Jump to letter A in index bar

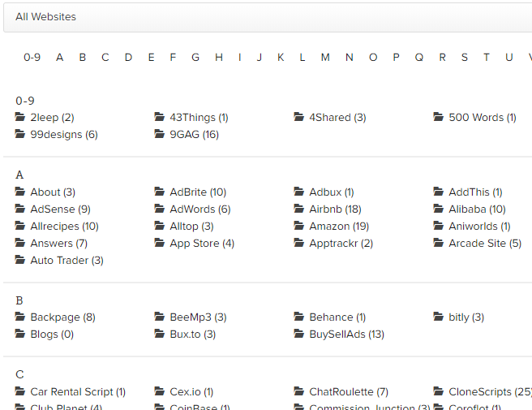point(60,58)
